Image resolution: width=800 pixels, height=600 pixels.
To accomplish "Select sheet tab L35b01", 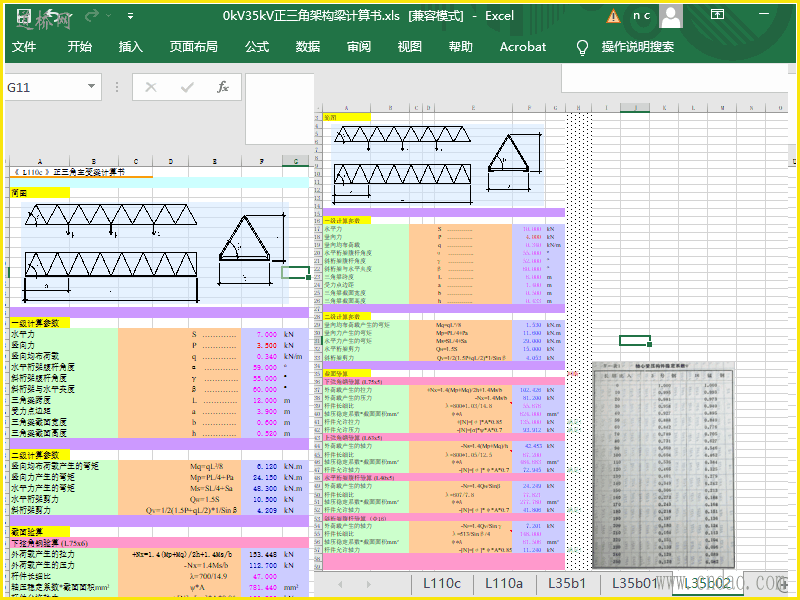I will (635, 583).
